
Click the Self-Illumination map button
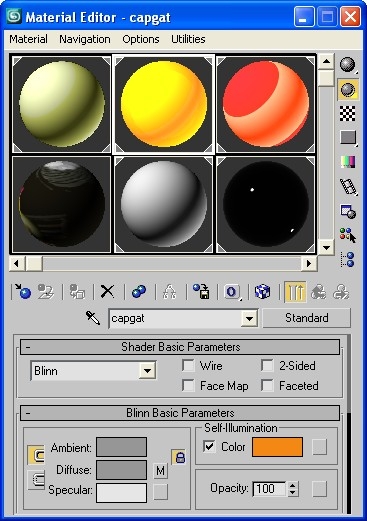[x=319, y=447]
